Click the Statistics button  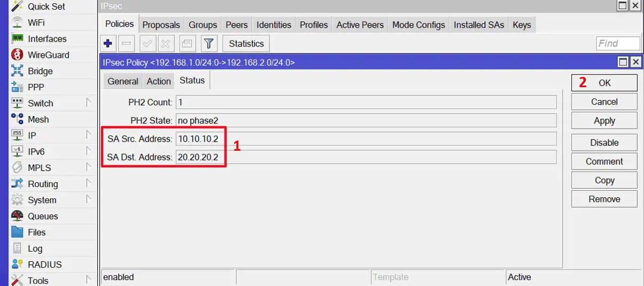(246, 43)
